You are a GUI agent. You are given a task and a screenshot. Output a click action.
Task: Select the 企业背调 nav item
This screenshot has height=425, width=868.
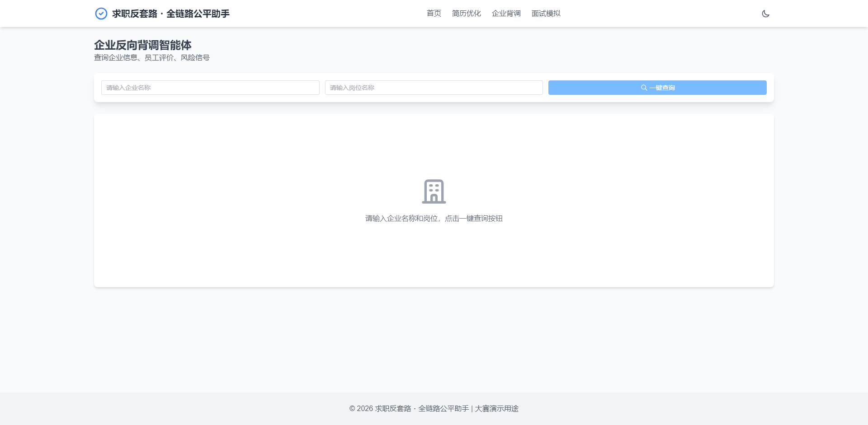[506, 14]
